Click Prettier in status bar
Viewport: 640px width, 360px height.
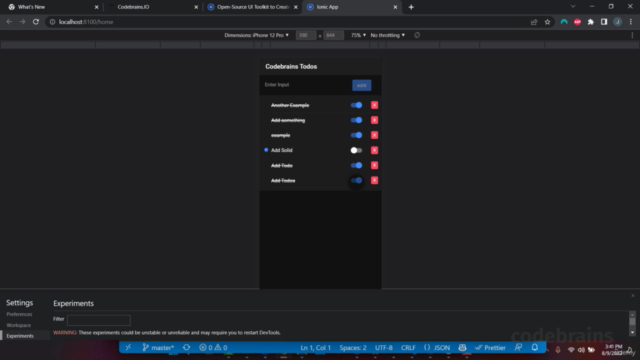490,347
